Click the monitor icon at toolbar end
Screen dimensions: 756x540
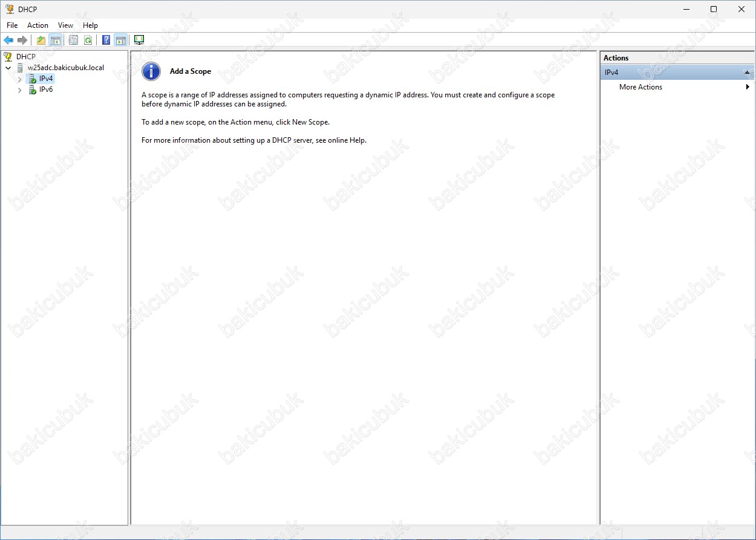click(139, 40)
